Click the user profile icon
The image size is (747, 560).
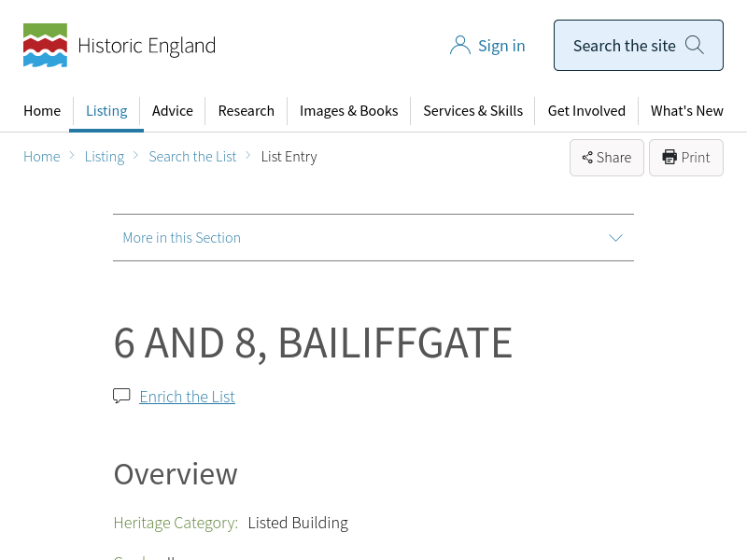(x=459, y=46)
